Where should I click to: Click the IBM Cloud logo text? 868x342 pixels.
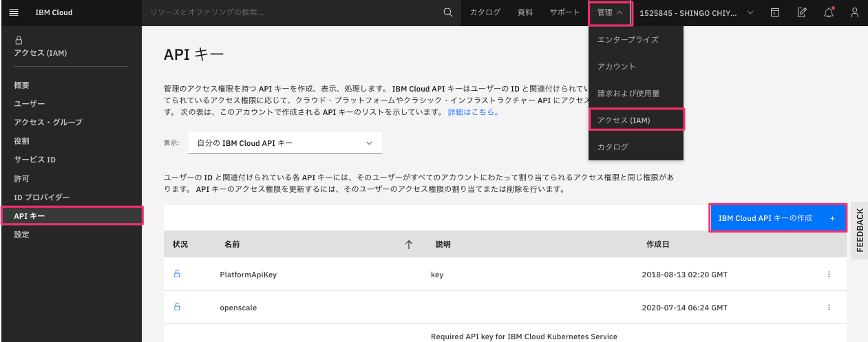coord(54,12)
